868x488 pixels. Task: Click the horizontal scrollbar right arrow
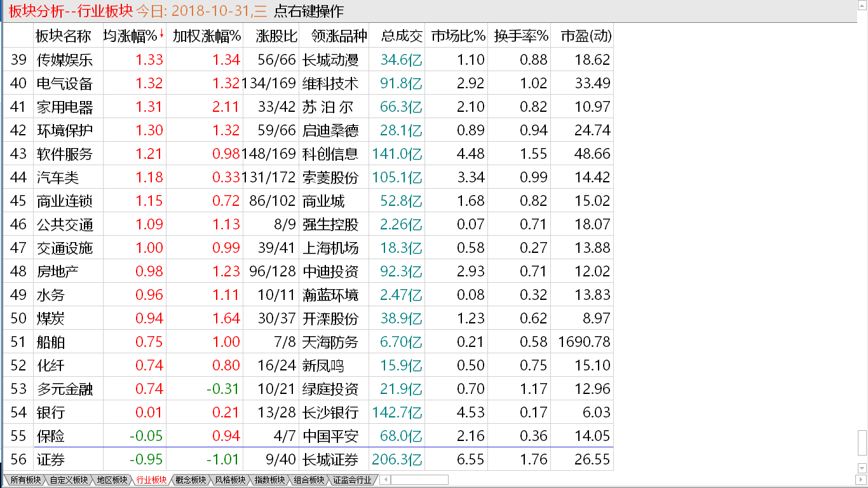tap(862, 480)
